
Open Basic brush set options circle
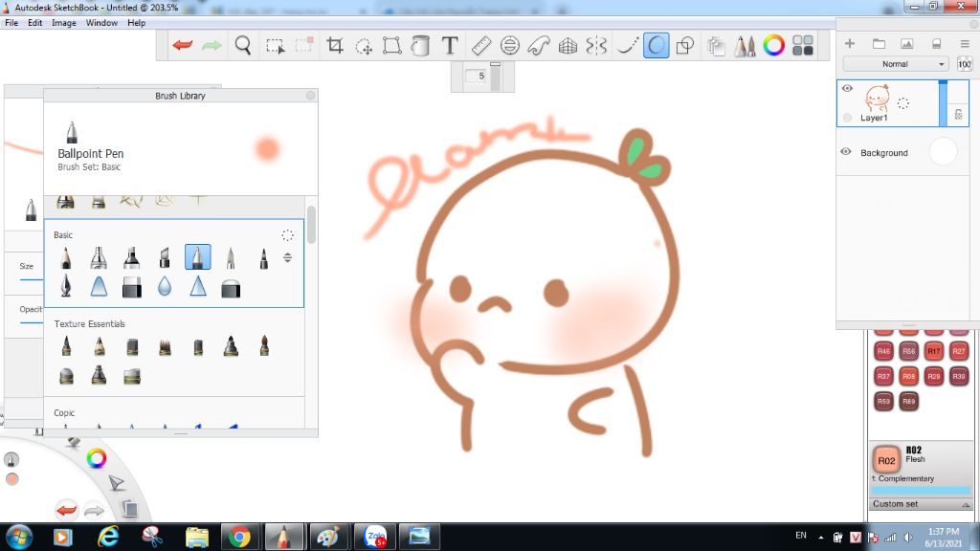(287, 235)
